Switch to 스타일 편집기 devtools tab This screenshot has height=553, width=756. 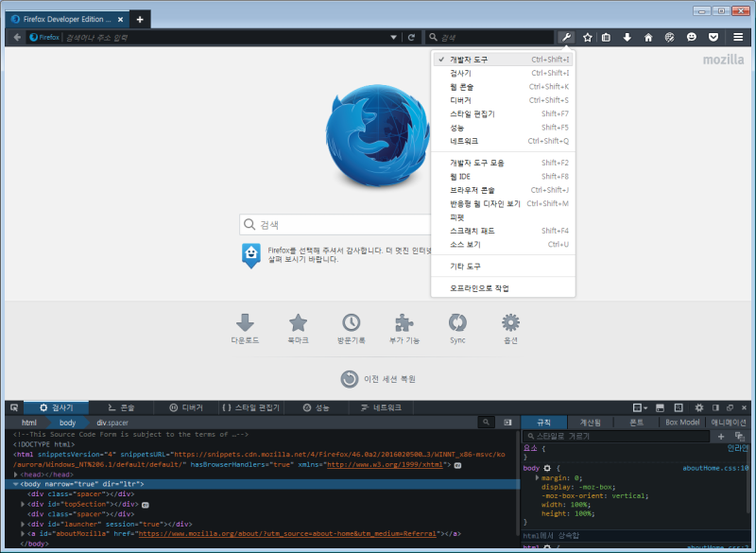pos(251,407)
